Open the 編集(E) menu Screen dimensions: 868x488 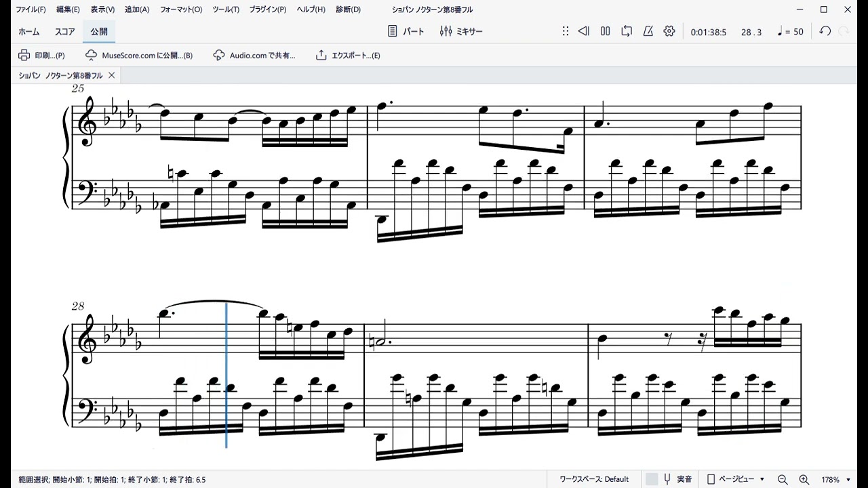coord(68,9)
